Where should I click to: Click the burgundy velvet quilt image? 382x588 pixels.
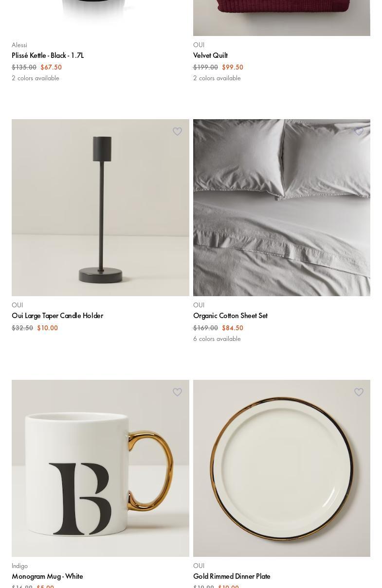coord(282,18)
